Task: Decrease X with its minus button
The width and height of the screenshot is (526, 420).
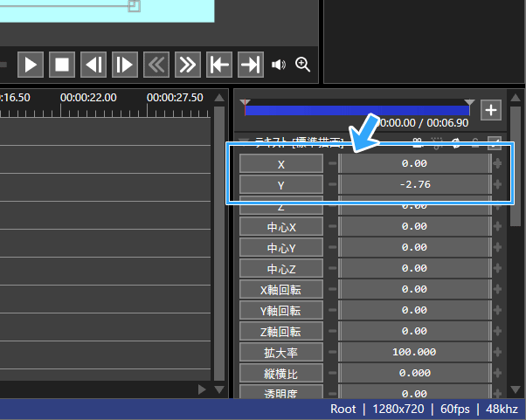Action: 332,163
